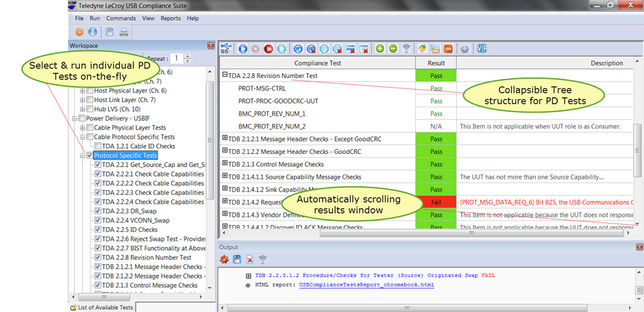Open USBComplianceTestsReport_chromebook.html link
This screenshot has width=644, height=312.
tap(367, 285)
